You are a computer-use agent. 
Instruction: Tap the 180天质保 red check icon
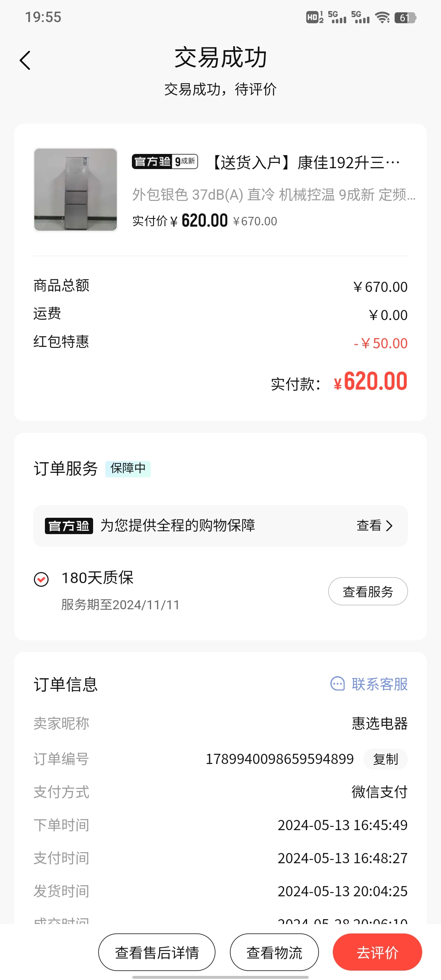[x=41, y=579]
